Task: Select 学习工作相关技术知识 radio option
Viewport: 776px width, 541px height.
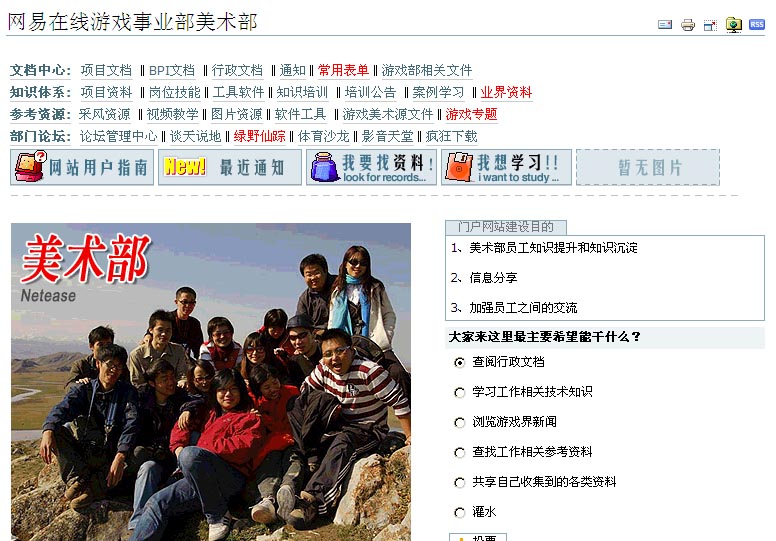Action: (459, 393)
